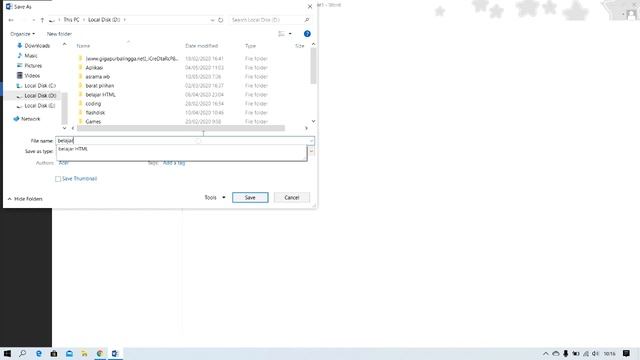
Task: Open Pictures in navigation pane
Action: 33,66
